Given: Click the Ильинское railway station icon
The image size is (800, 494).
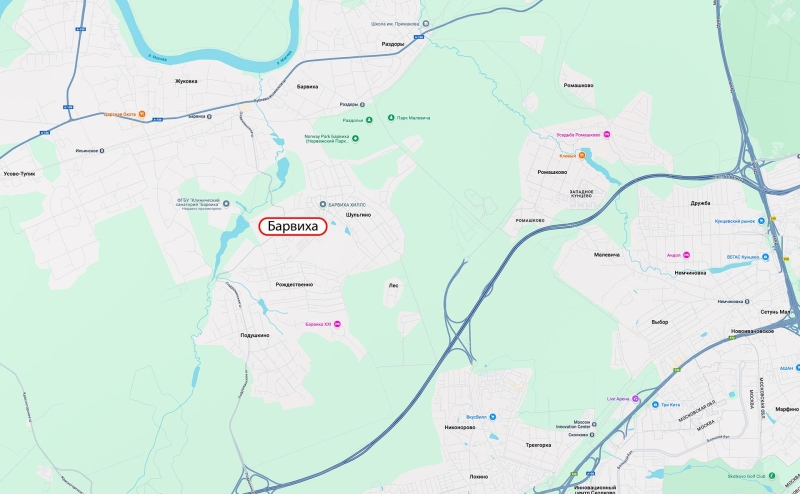Looking at the screenshot, I should (x=102, y=151).
